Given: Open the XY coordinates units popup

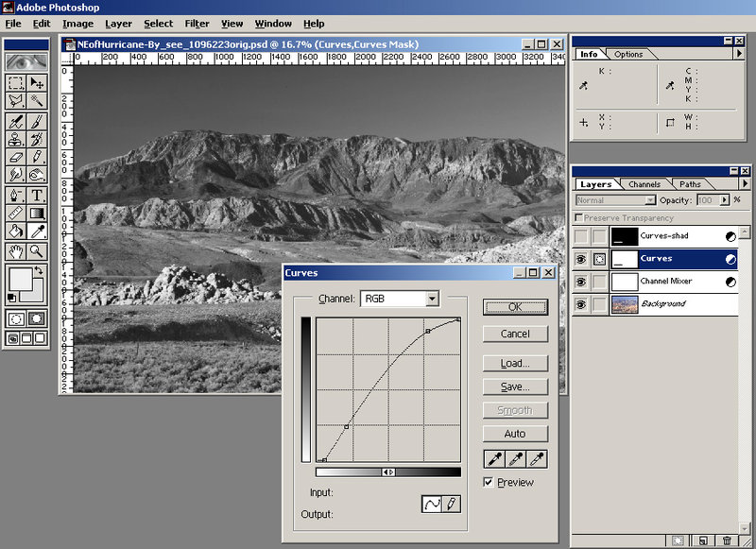Looking at the screenshot, I should 583,123.
